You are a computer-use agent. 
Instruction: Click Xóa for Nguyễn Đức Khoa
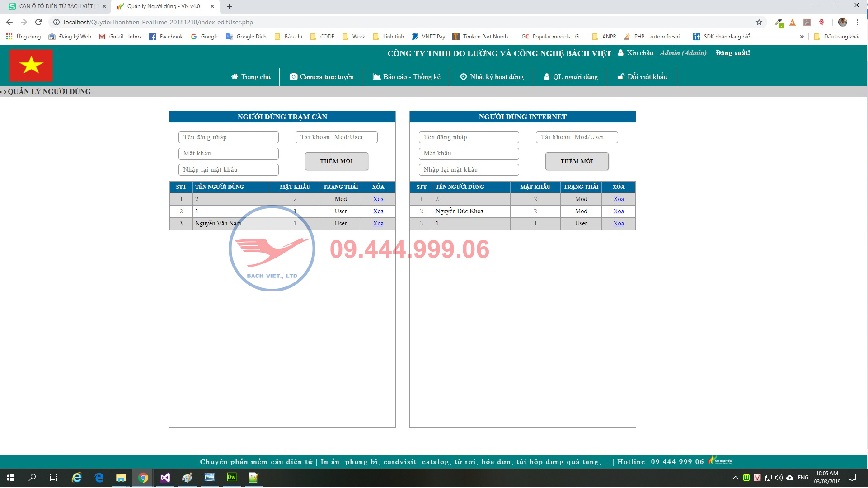pyautogui.click(x=618, y=211)
